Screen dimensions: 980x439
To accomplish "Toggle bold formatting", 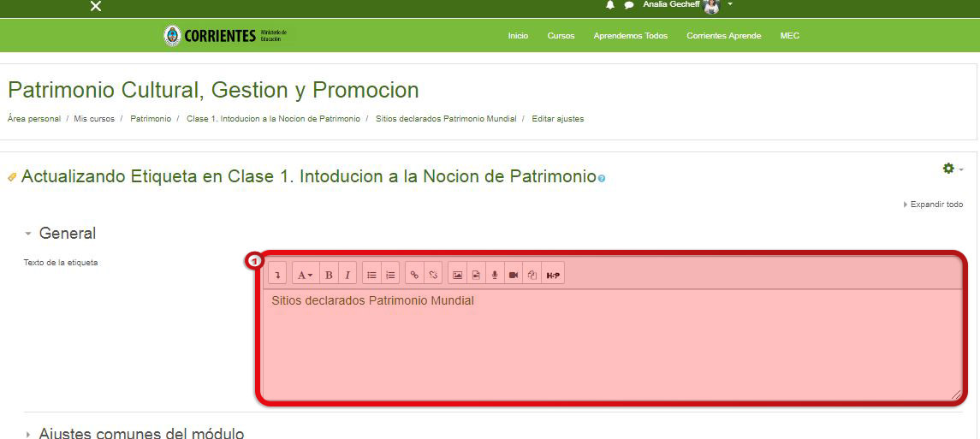I will pos(329,275).
